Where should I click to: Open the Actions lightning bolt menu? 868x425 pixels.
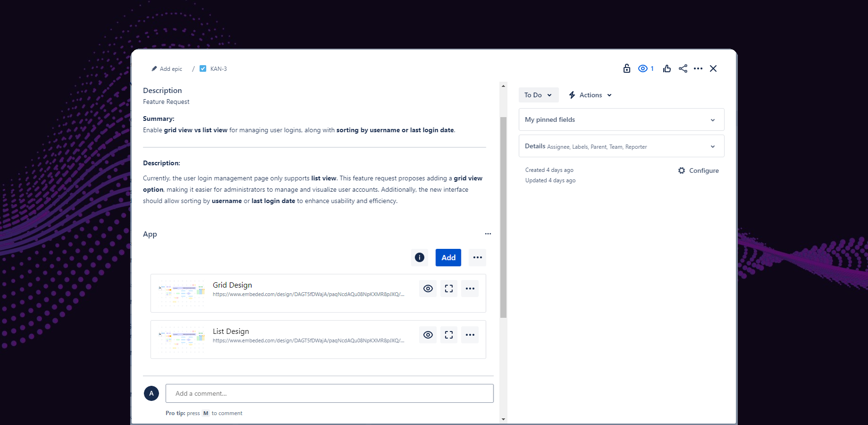click(590, 95)
